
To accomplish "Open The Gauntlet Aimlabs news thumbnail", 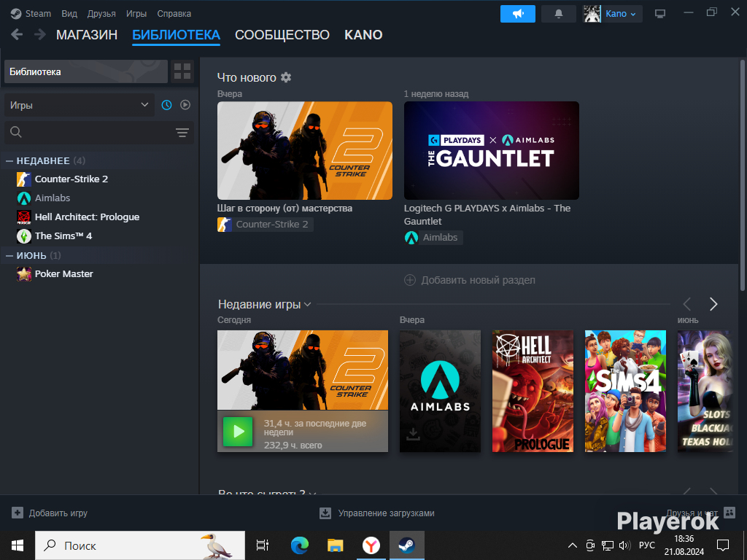I will point(492,150).
